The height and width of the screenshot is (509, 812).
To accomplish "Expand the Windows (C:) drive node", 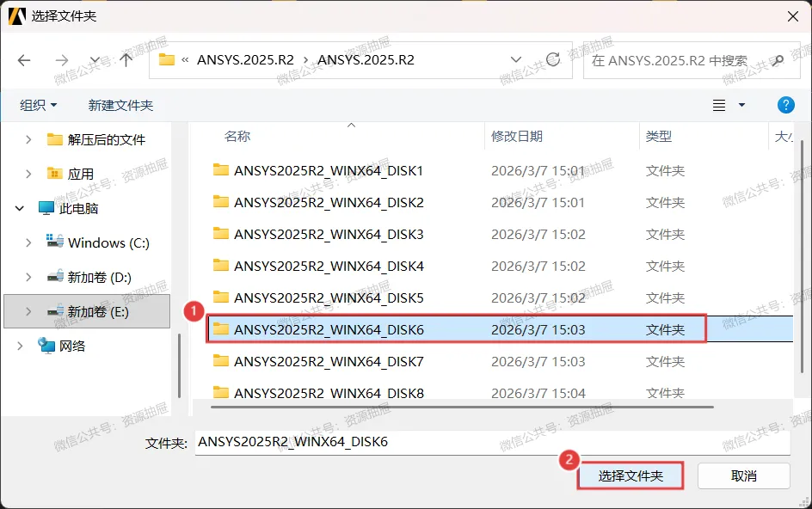I will pyautogui.click(x=28, y=242).
